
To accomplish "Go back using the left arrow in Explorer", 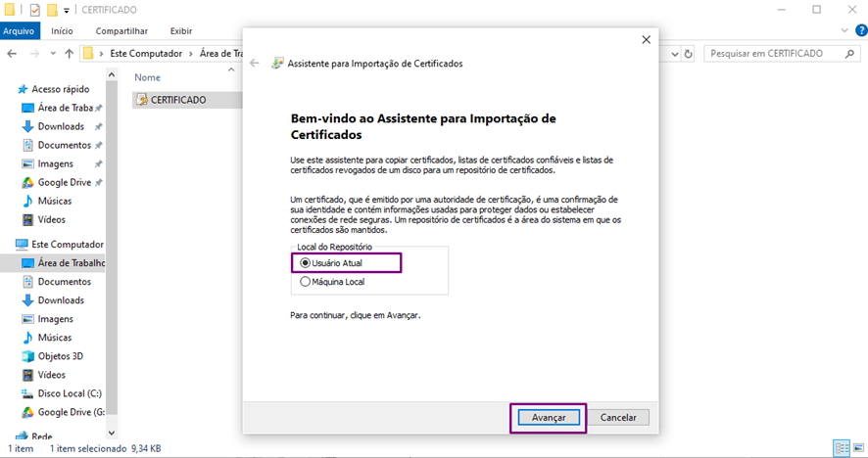I will (12, 54).
